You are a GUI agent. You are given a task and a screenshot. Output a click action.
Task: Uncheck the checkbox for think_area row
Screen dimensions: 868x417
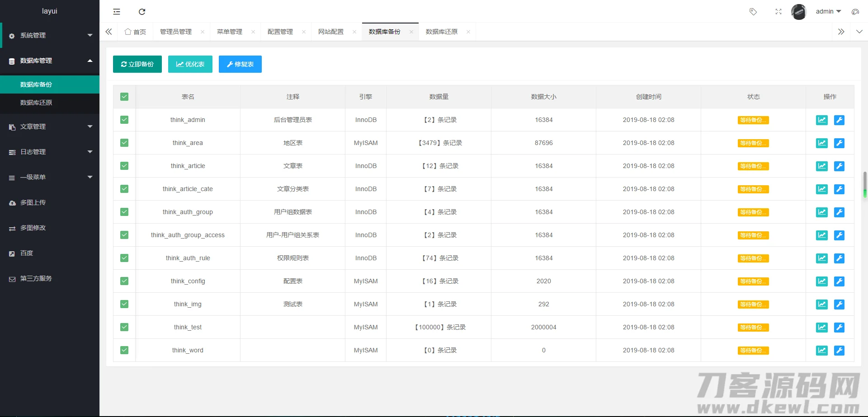click(x=124, y=143)
